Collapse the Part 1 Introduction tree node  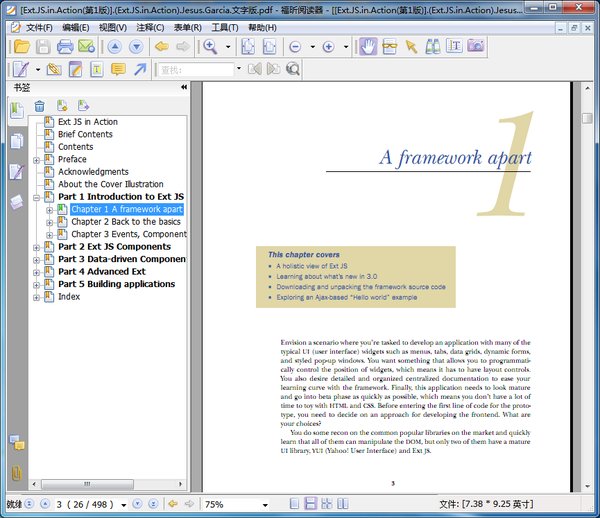[37, 197]
